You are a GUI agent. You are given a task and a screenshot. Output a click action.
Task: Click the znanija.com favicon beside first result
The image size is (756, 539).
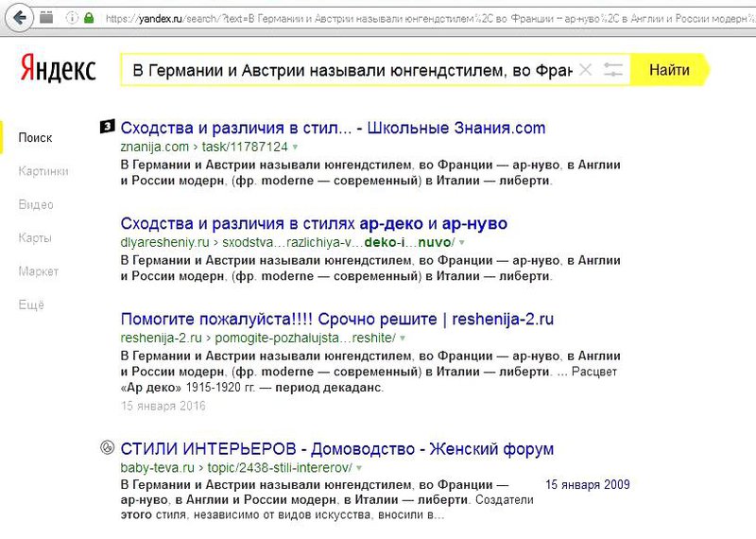click(107, 128)
